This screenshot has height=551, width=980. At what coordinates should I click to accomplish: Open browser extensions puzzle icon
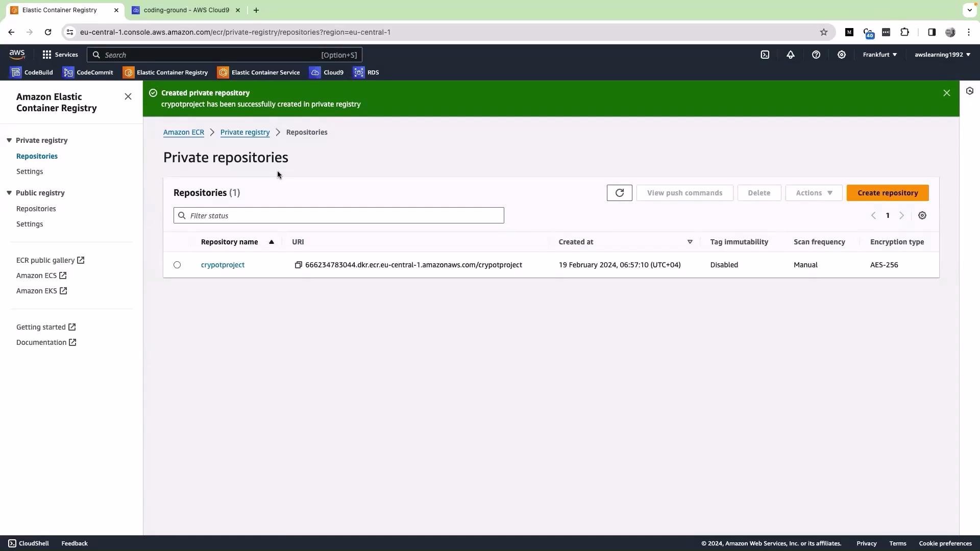tap(904, 32)
